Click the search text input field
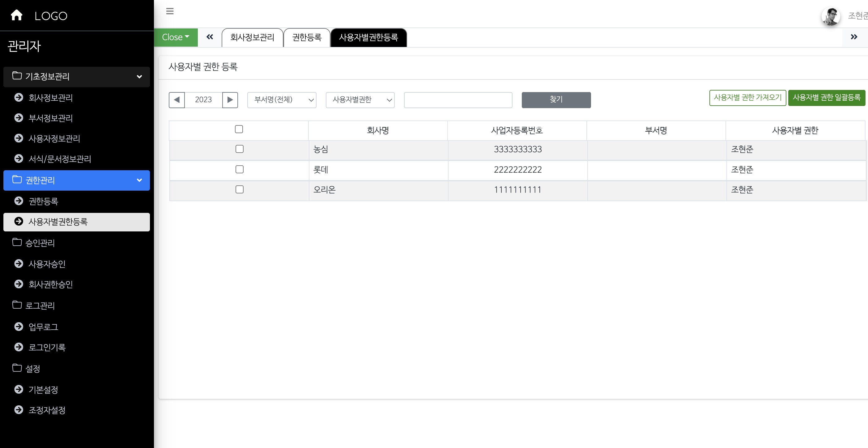The width and height of the screenshot is (868, 448). [x=458, y=100]
